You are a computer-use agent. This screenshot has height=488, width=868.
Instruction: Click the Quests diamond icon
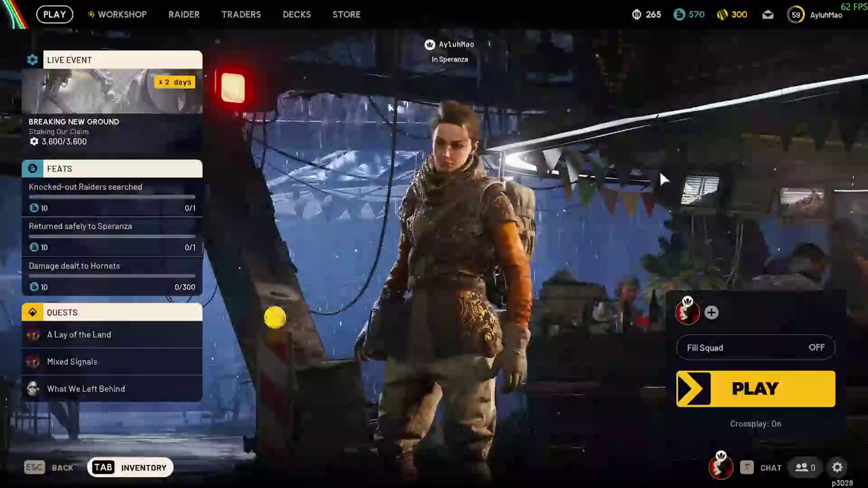click(33, 312)
